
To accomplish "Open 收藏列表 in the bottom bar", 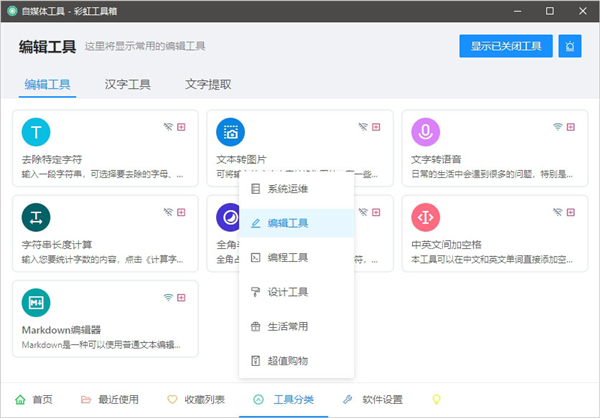I will [x=195, y=399].
